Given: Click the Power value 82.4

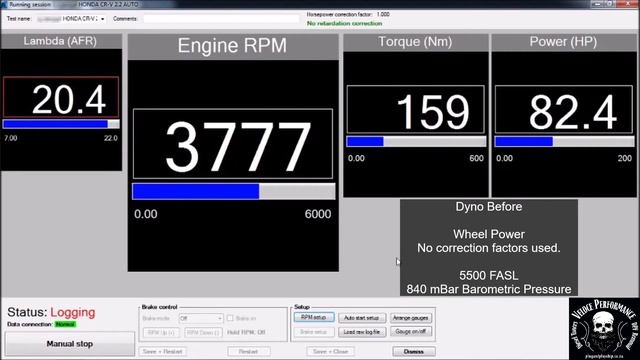Looking at the screenshot, I should (573, 112).
